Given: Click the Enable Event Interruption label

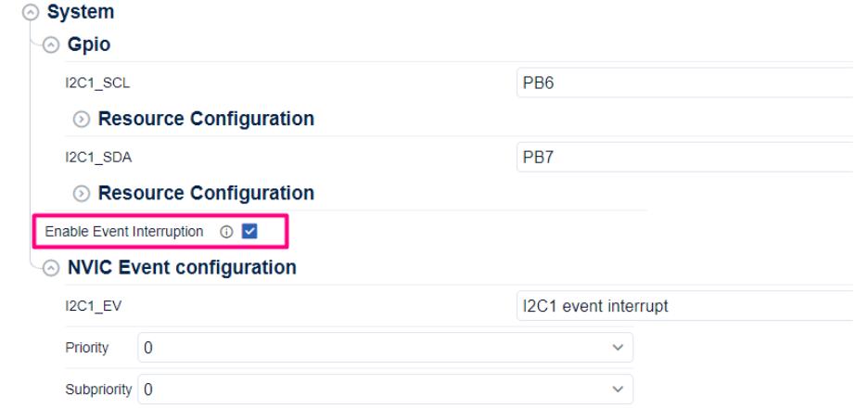Looking at the screenshot, I should click(x=124, y=232).
